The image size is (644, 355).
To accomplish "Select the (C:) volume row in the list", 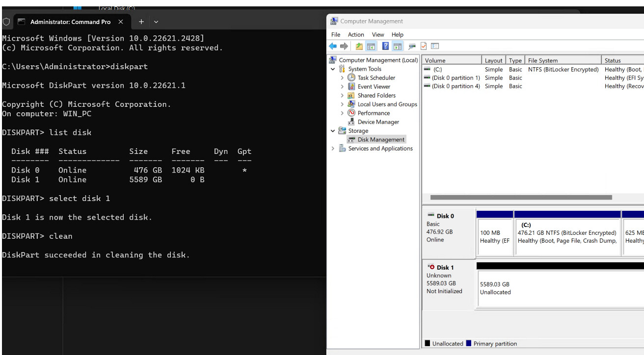I will (x=533, y=70).
